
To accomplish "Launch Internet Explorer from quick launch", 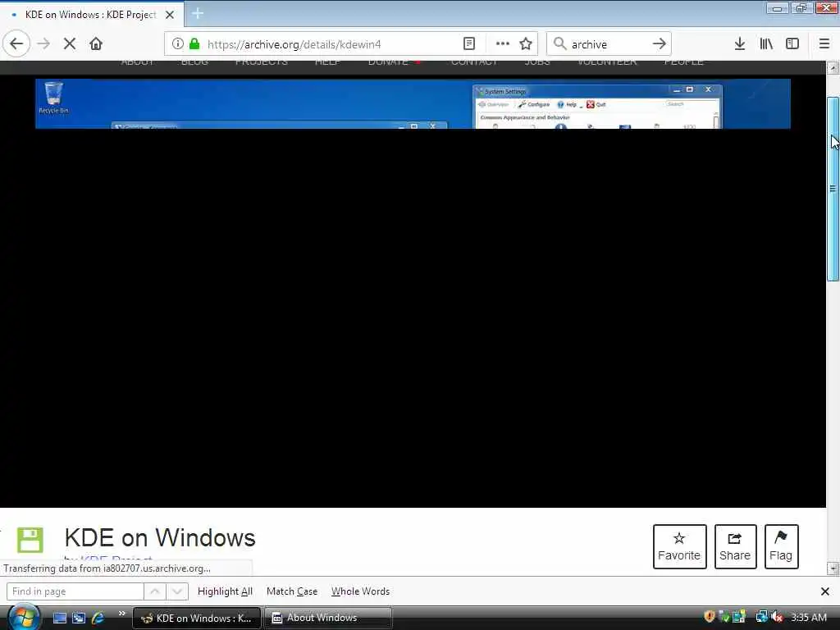I will 98,619.
